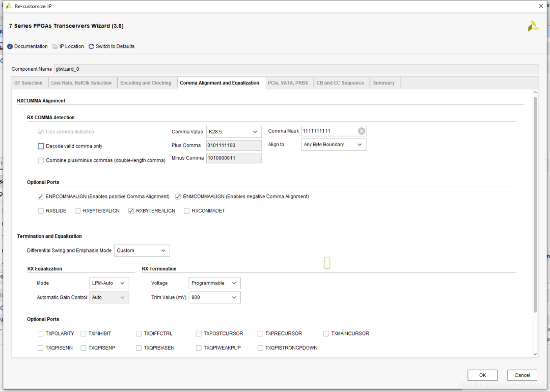Expand the Align to Any Byte Boundary dropdown

[x=334, y=145]
